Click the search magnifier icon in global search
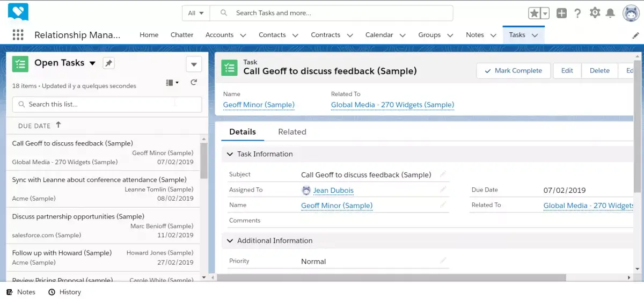The width and height of the screenshot is (644, 299). 224,13
